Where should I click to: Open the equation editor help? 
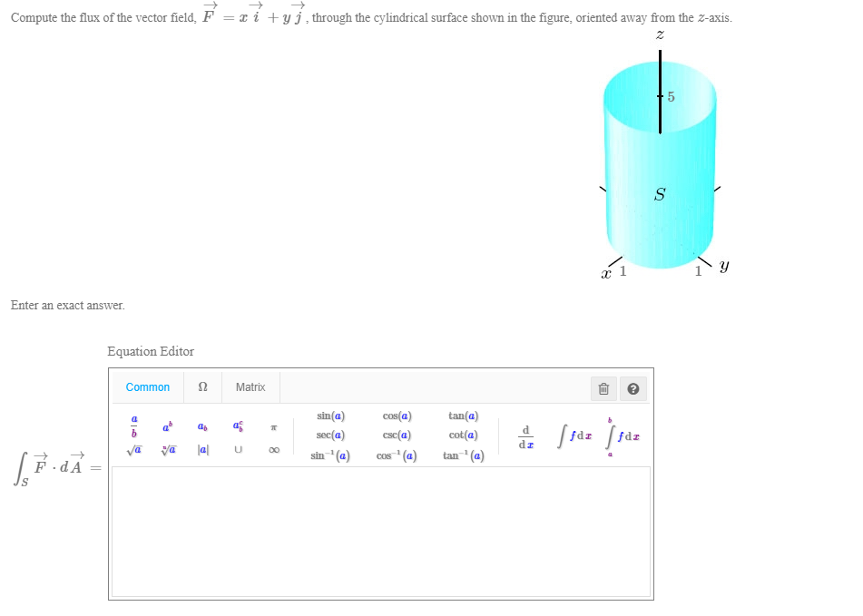(632, 388)
